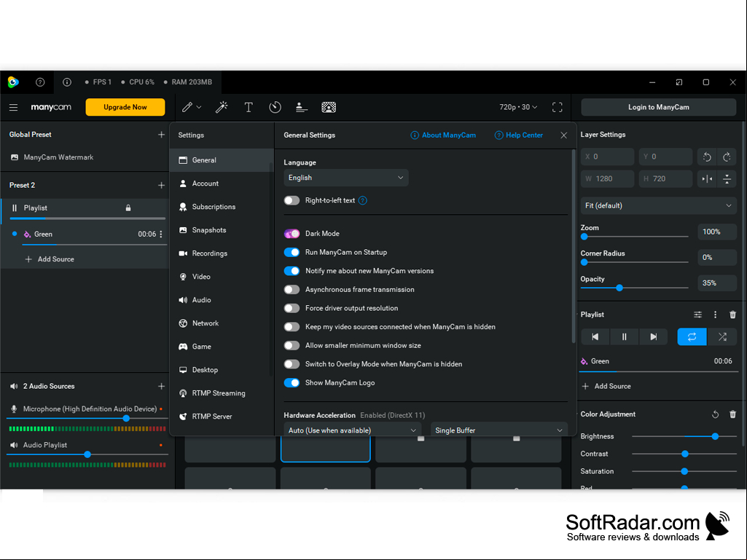Toggle new ManyCam versions notification
This screenshot has width=747, height=560.
(292, 271)
